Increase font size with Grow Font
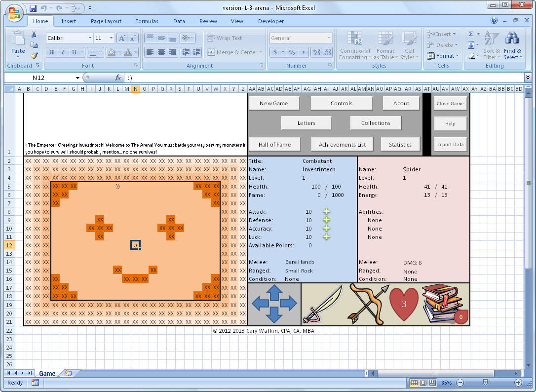 click(122, 38)
